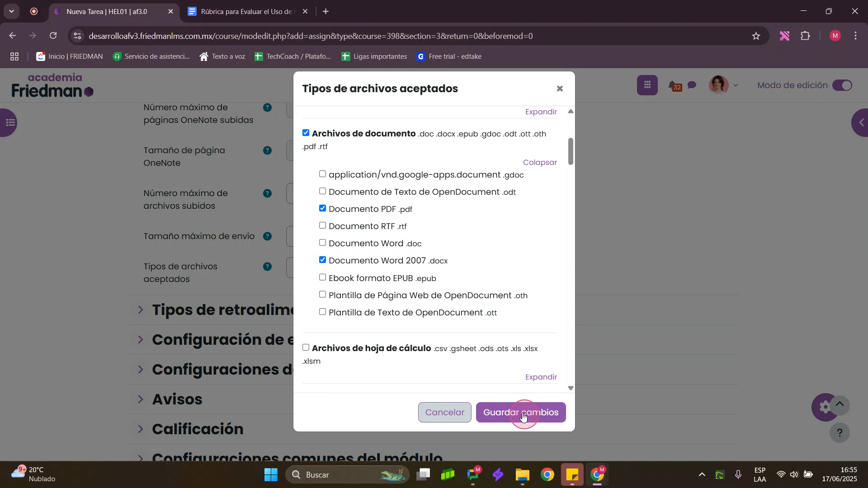
Task: Expand Archivos de hoja de cálculo types
Action: 541,377
